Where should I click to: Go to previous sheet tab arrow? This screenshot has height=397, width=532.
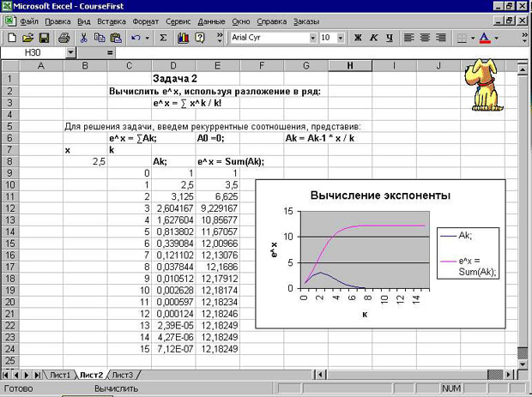[x=16, y=375]
